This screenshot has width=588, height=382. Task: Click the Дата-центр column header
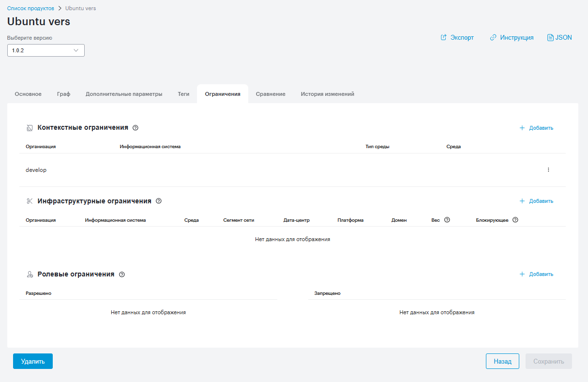296,220
